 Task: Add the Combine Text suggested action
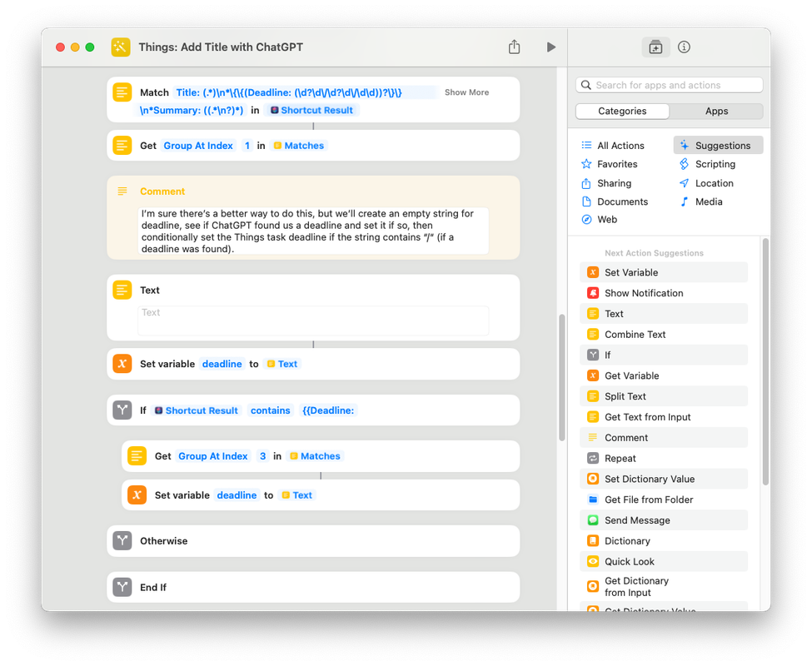click(664, 335)
